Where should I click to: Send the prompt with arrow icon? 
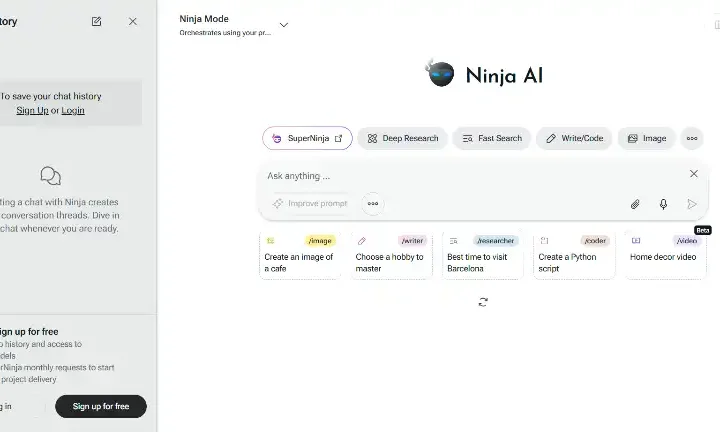[692, 204]
